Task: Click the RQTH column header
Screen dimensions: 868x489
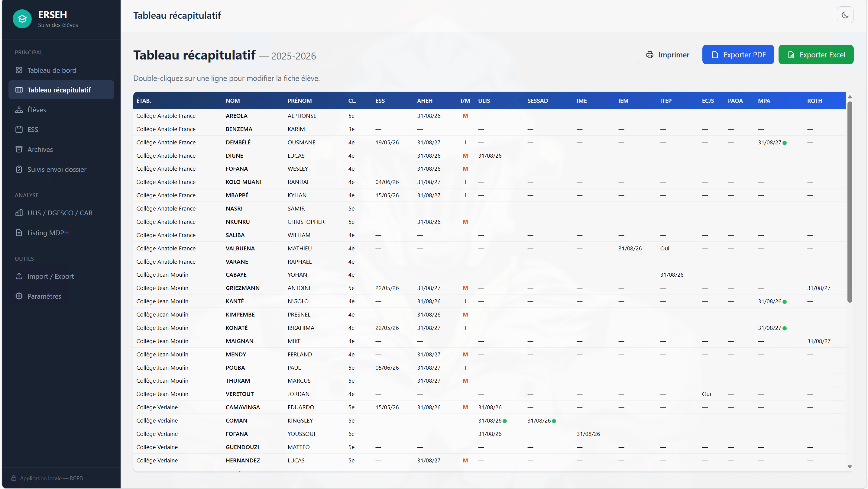Action: [x=814, y=101]
